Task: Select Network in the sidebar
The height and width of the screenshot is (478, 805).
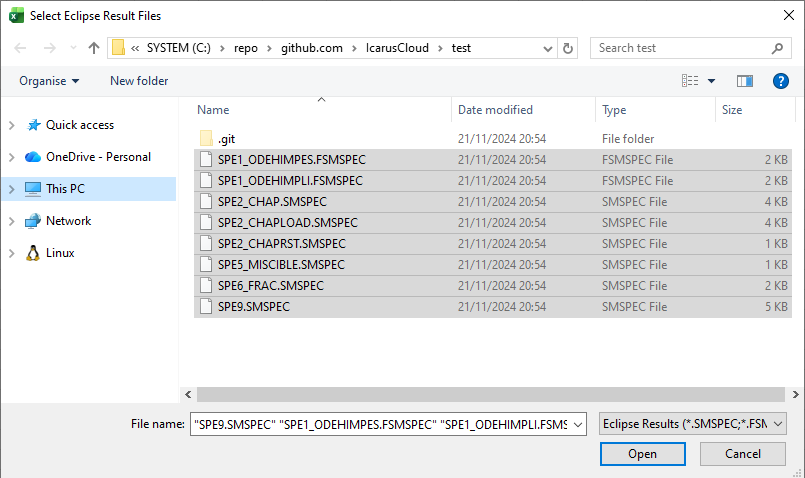Action: click(x=68, y=221)
